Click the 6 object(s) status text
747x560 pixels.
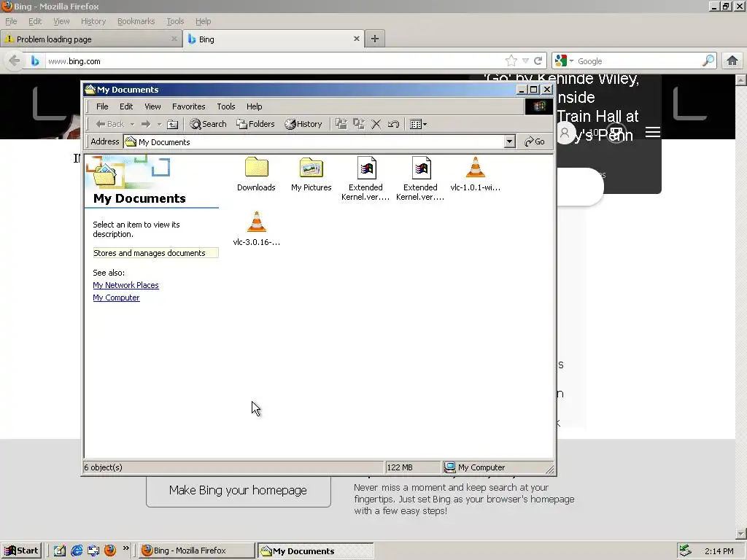[104, 467]
